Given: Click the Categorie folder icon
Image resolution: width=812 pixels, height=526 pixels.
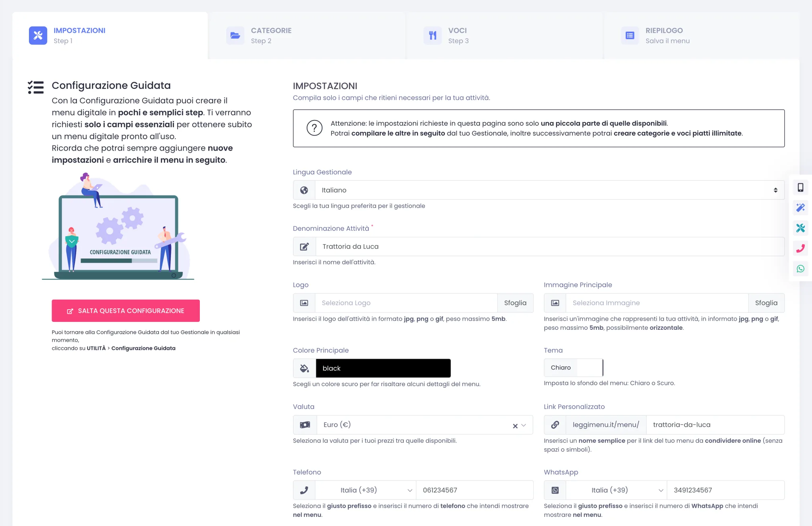Looking at the screenshot, I should tap(235, 36).
